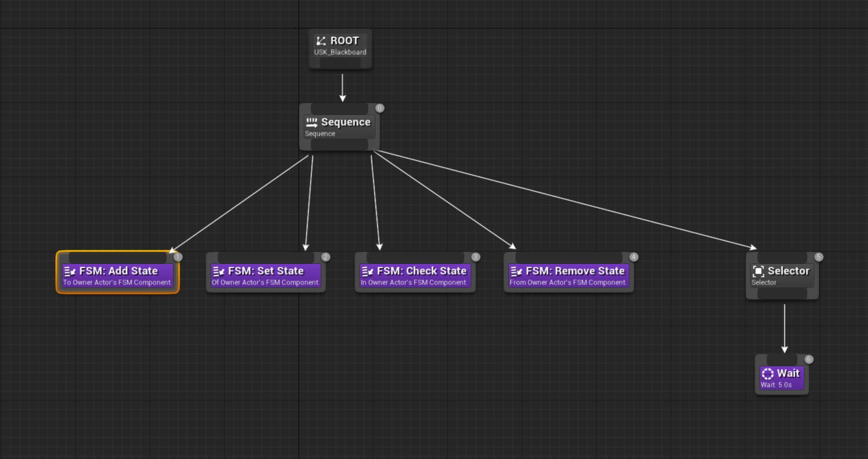Click execution index badge 0 on Sequence
868x459 pixels.
point(380,108)
